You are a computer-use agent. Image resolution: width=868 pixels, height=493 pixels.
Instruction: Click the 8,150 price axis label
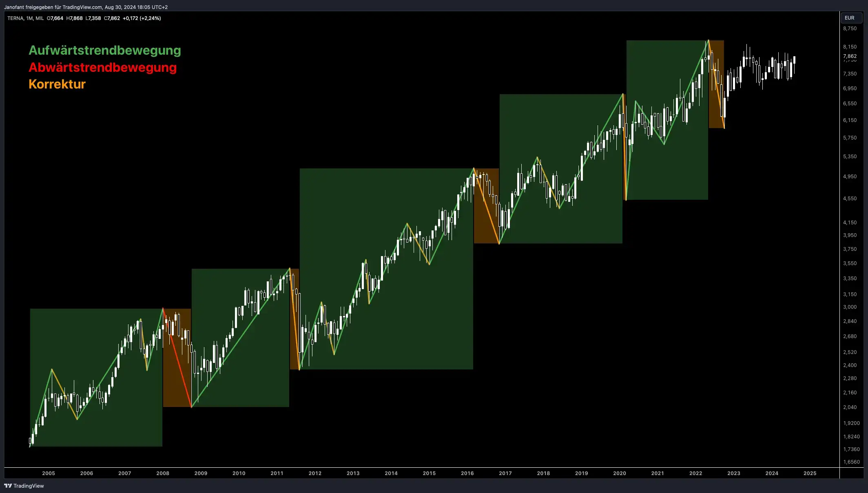pyautogui.click(x=850, y=47)
